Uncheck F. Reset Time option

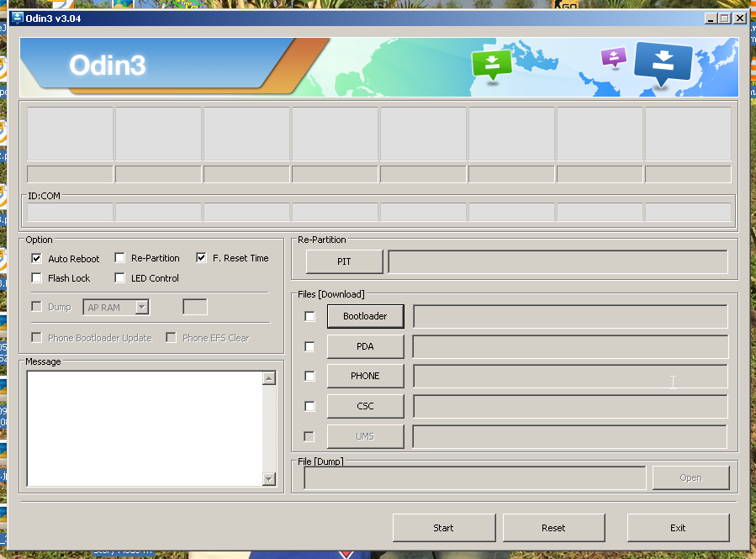pos(201,258)
